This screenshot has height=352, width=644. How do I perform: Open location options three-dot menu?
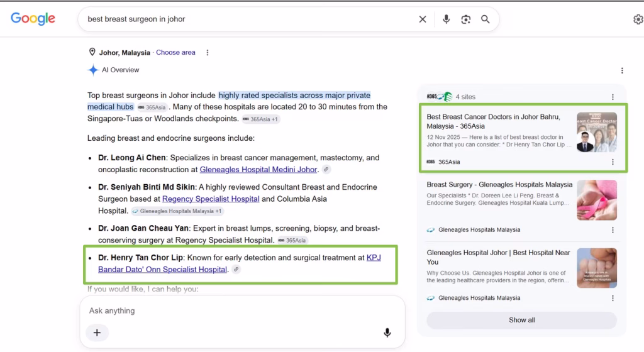pyautogui.click(x=208, y=53)
